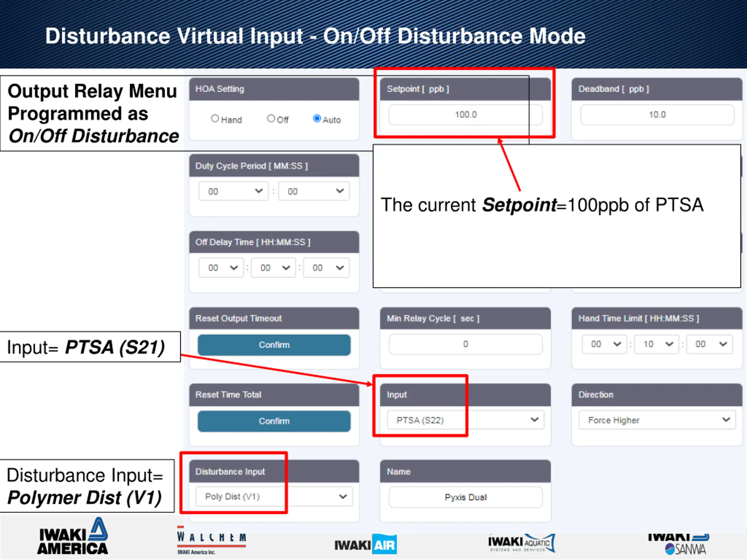Screen dimensions: 747x560
Task: Select the Off HOA option
Action: [271, 119]
